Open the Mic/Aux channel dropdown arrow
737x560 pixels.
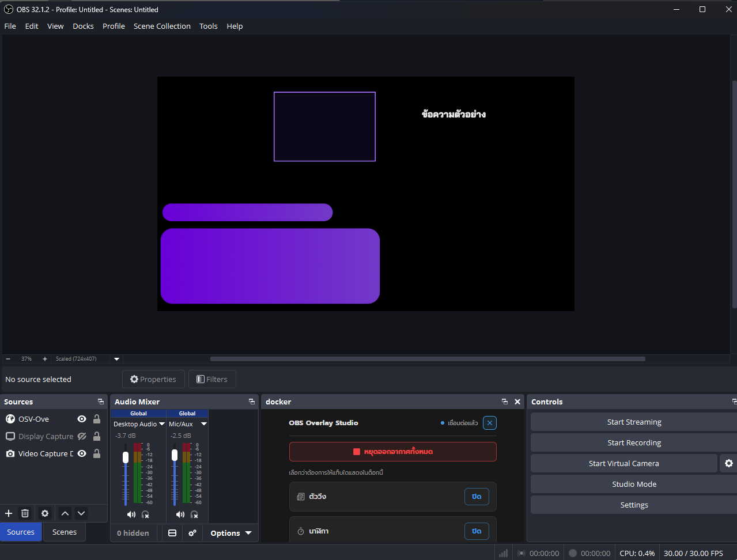[204, 424]
